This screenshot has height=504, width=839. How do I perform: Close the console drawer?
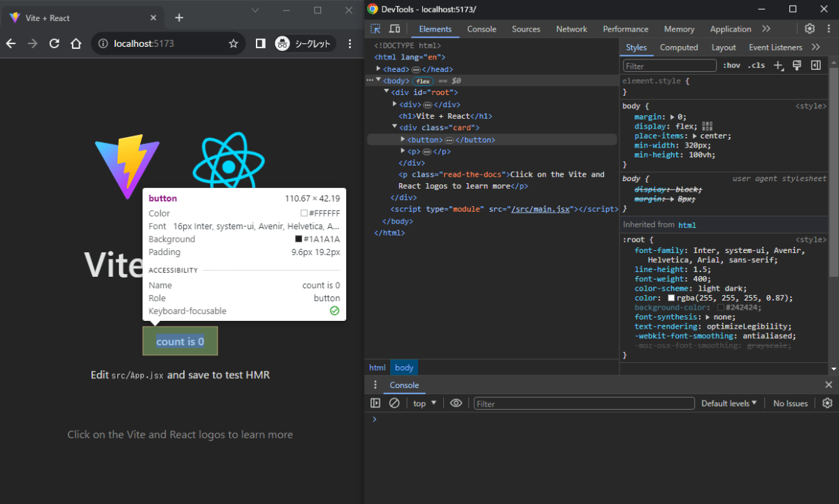pyautogui.click(x=829, y=385)
